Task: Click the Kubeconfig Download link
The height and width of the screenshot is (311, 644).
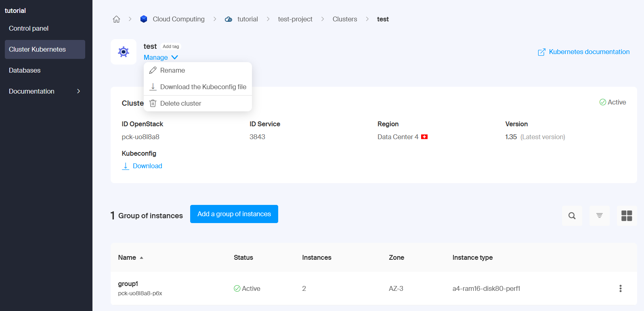Action: point(142,166)
